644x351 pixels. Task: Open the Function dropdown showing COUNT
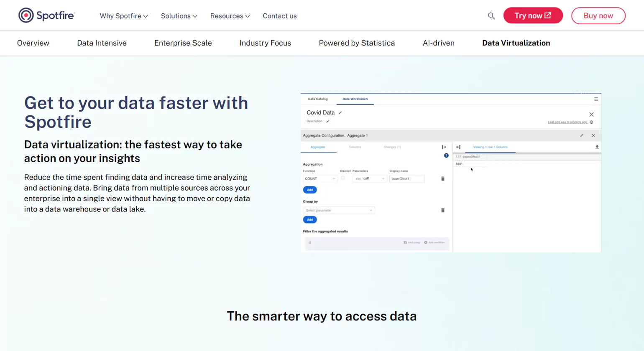tap(320, 178)
